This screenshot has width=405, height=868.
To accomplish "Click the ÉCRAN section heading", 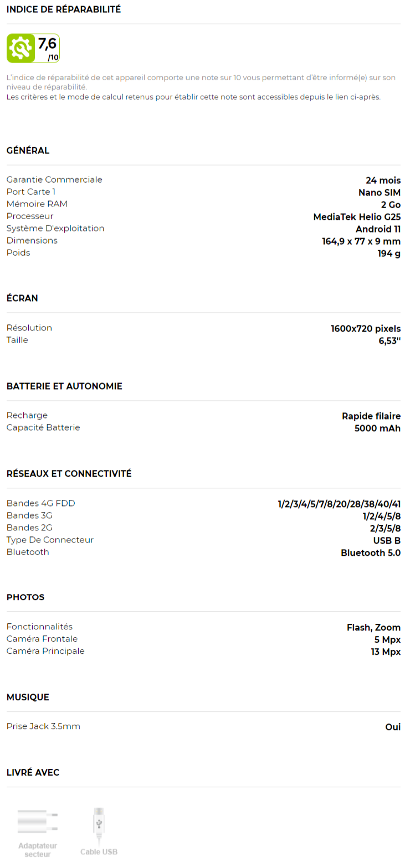I will (x=23, y=298).
